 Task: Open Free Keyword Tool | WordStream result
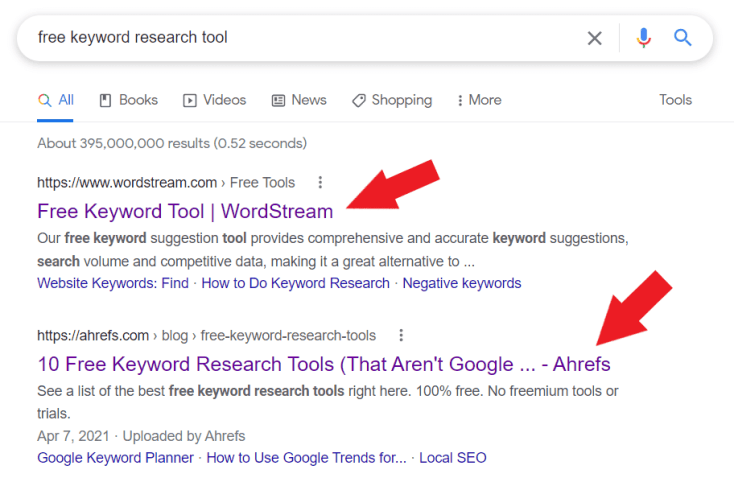point(185,212)
